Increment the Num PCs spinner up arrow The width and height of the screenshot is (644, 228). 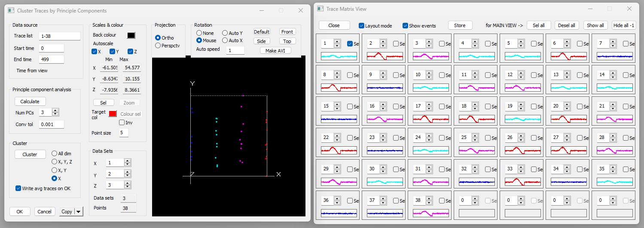pyautogui.click(x=55, y=110)
